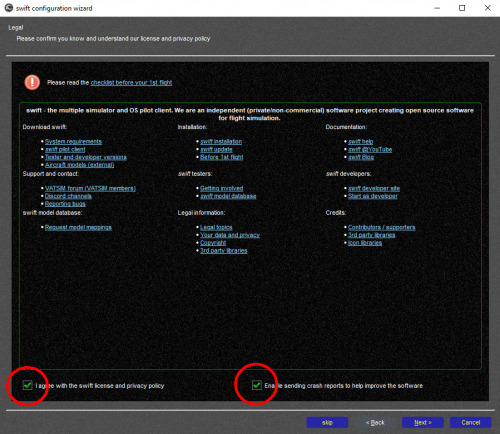The image size is (500, 434).
Task: Open swift installation link
Action: coord(221,142)
